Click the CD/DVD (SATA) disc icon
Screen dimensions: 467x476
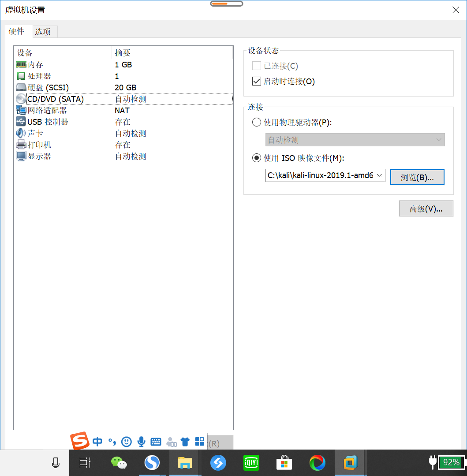point(21,99)
